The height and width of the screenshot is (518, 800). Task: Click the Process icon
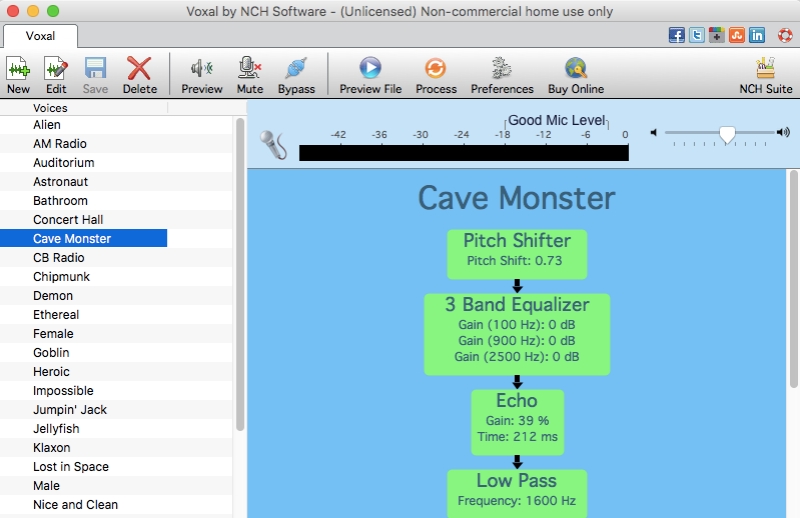click(x=436, y=75)
